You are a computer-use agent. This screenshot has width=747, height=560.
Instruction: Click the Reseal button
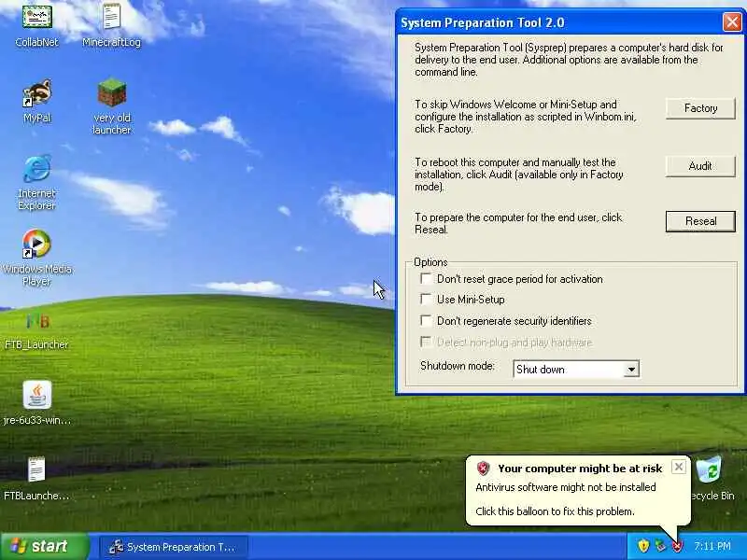[x=700, y=221]
